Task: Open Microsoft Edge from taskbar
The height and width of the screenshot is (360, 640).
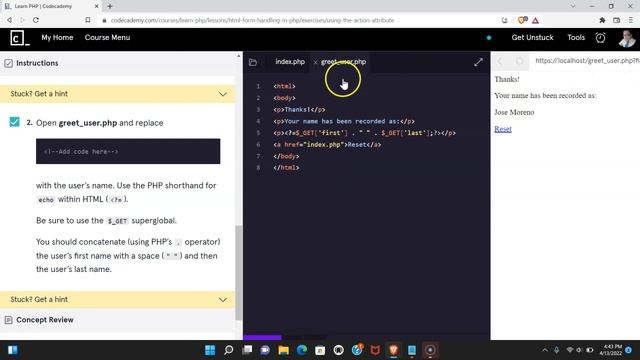Action: [x=302, y=350]
